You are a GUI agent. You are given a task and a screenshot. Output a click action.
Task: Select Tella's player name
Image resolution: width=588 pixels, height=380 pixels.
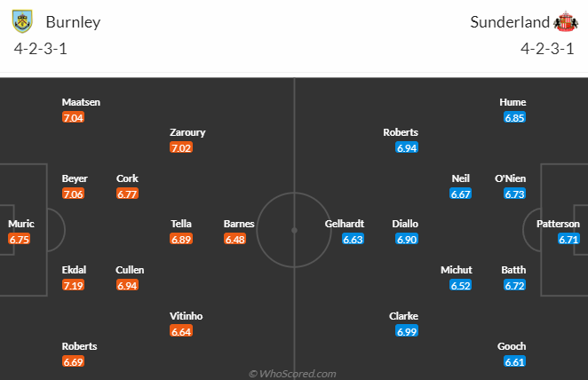point(181,224)
